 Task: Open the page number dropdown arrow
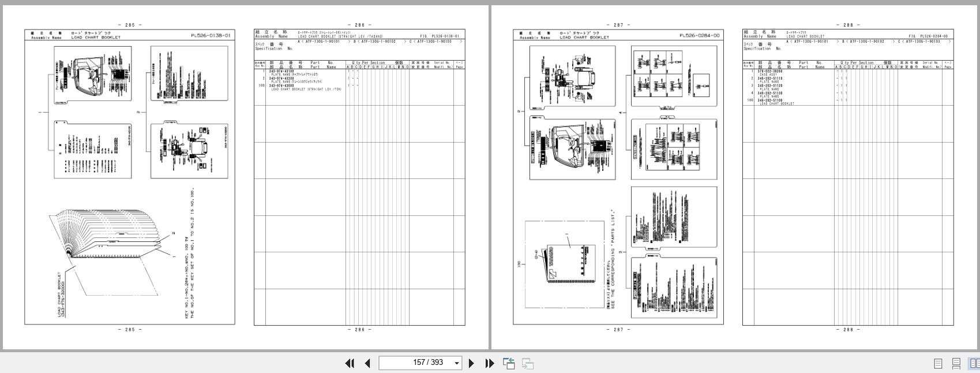457,363
